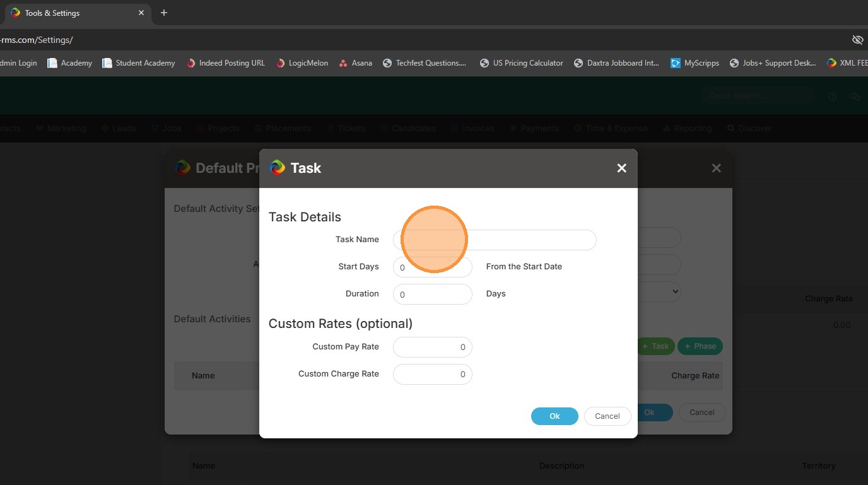Open the Tickets menu
This screenshot has height=485, width=868.
(346, 128)
